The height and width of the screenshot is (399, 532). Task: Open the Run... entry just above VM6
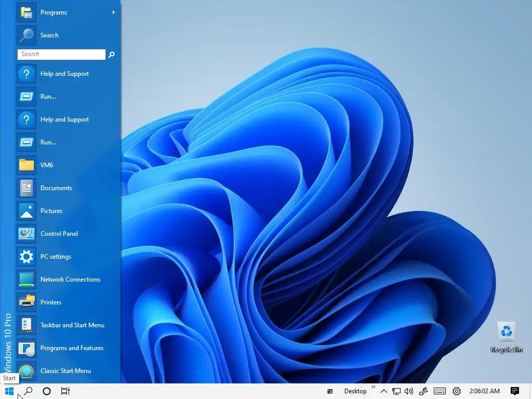68,142
